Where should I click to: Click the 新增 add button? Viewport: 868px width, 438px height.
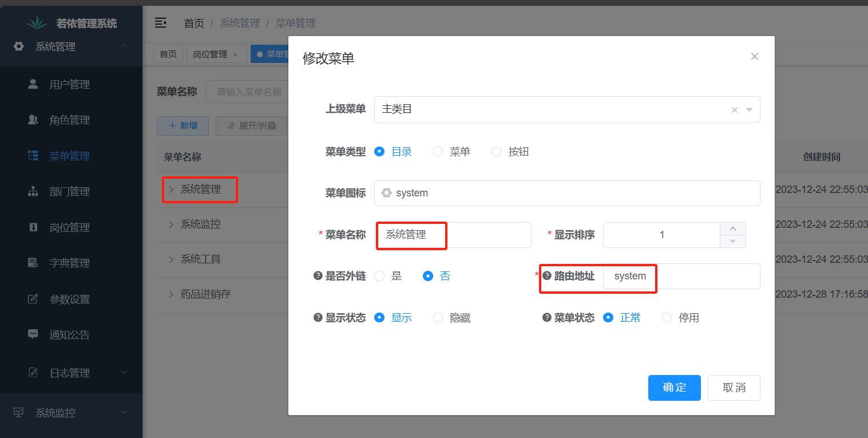pos(183,126)
